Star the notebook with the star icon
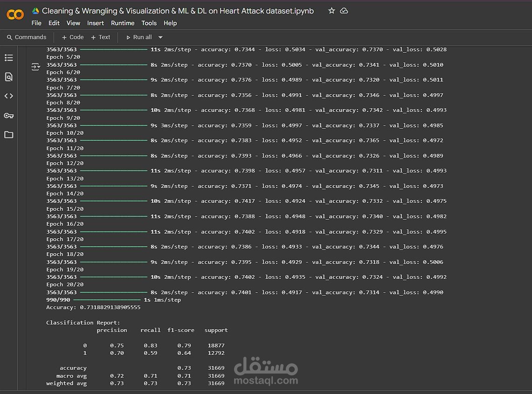Screen dimensions: 532x394 (332, 11)
